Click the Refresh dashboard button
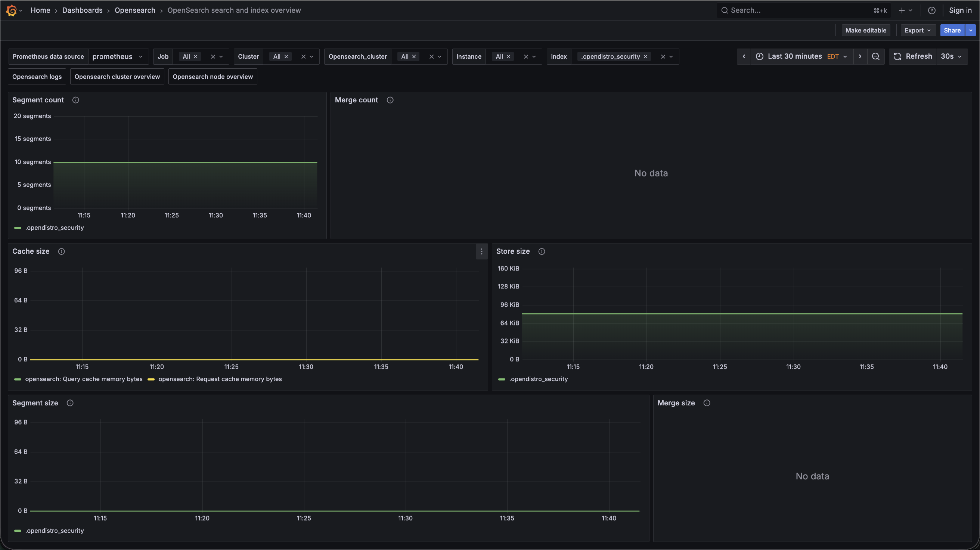The width and height of the screenshot is (980, 550). 913,56
